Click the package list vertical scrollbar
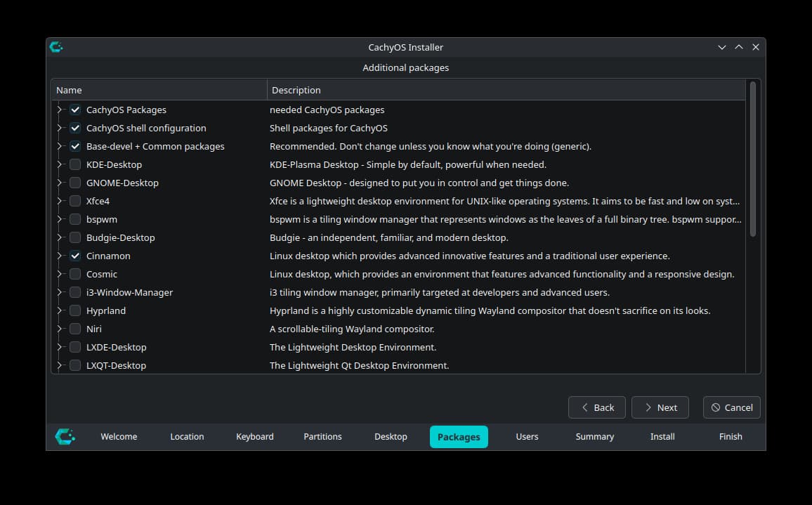Image resolution: width=812 pixels, height=505 pixels. pos(753,159)
